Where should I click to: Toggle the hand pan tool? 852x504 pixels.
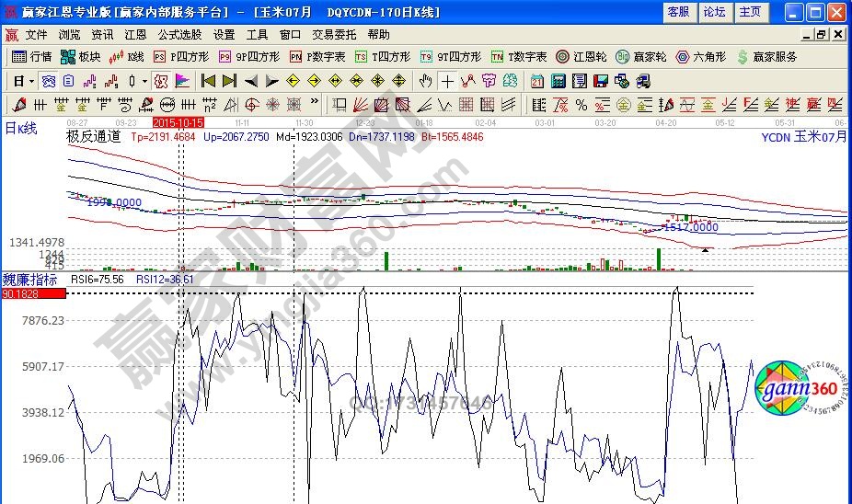pos(425,81)
